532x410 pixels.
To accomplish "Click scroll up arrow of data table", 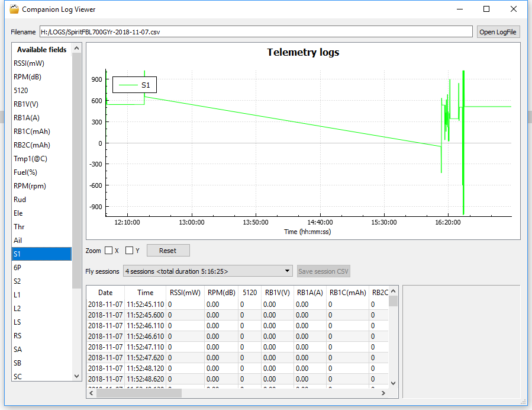I will point(393,291).
